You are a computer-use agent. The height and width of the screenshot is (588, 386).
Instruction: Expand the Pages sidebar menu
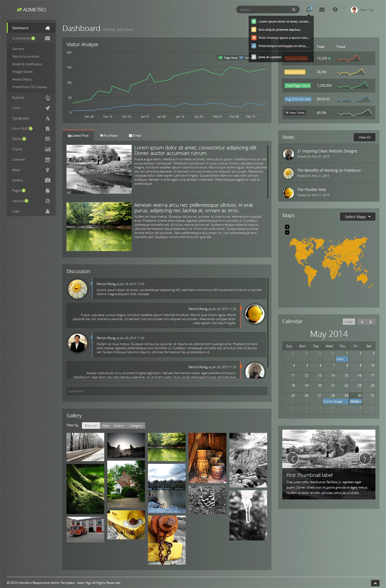click(x=31, y=191)
